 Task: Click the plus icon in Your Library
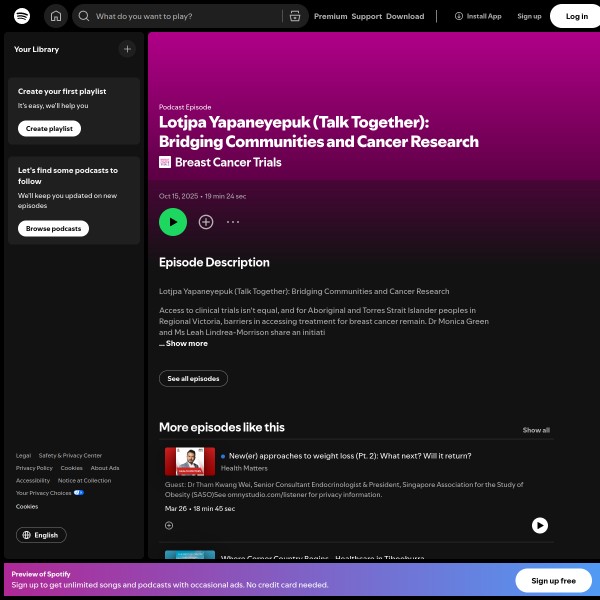tap(127, 49)
